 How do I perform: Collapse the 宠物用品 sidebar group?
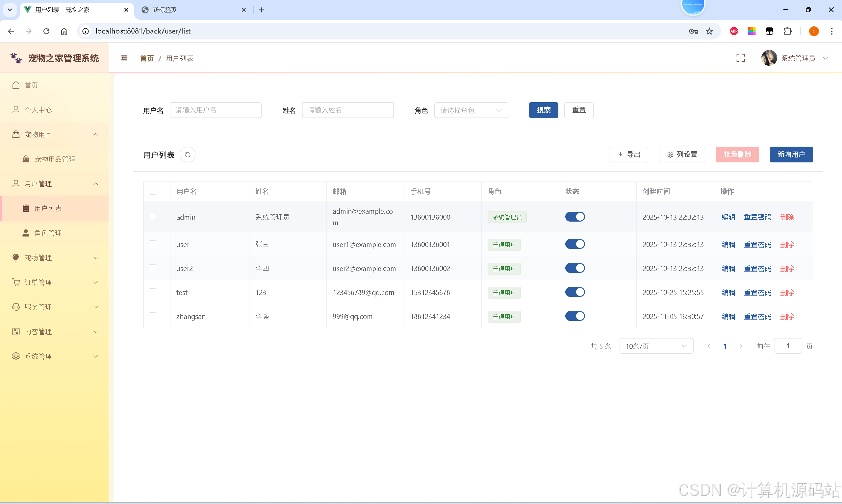click(x=54, y=134)
